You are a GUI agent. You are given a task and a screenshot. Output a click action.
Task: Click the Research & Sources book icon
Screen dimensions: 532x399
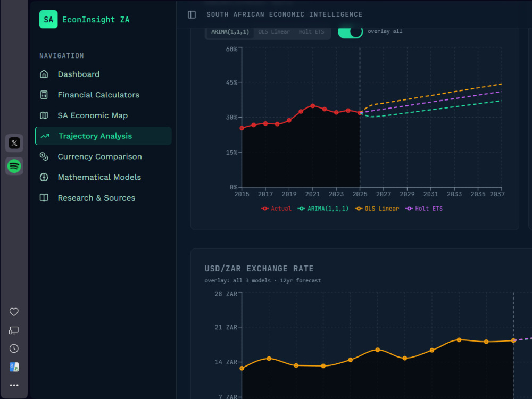point(44,198)
